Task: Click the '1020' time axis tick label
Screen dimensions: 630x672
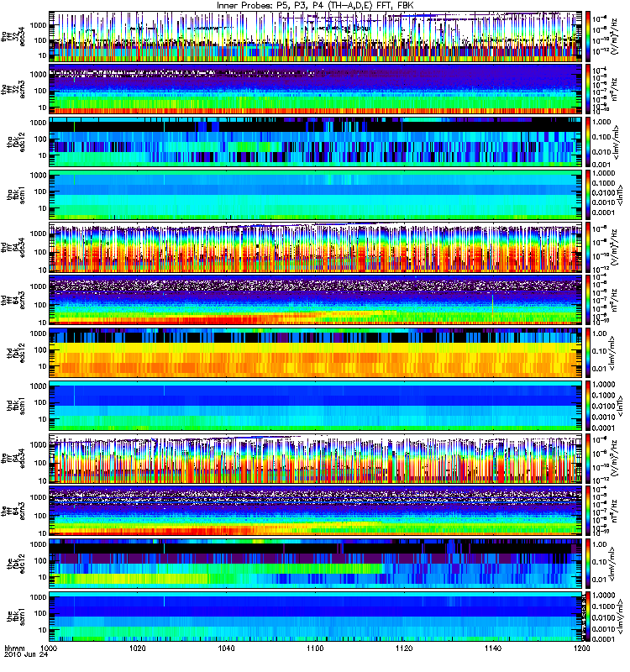Action: tap(138, 648)
